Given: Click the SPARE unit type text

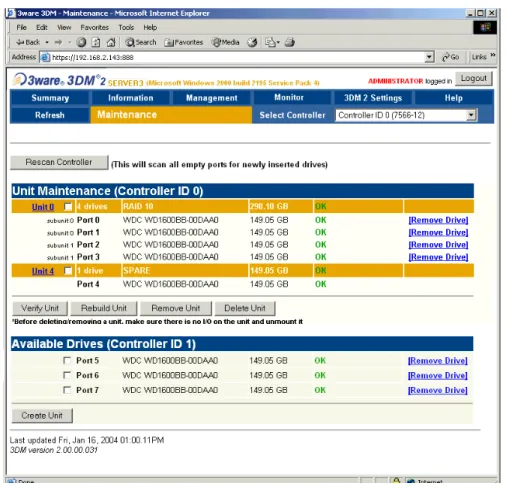Looking at the screenshot, I should click(x=136, y=271).
